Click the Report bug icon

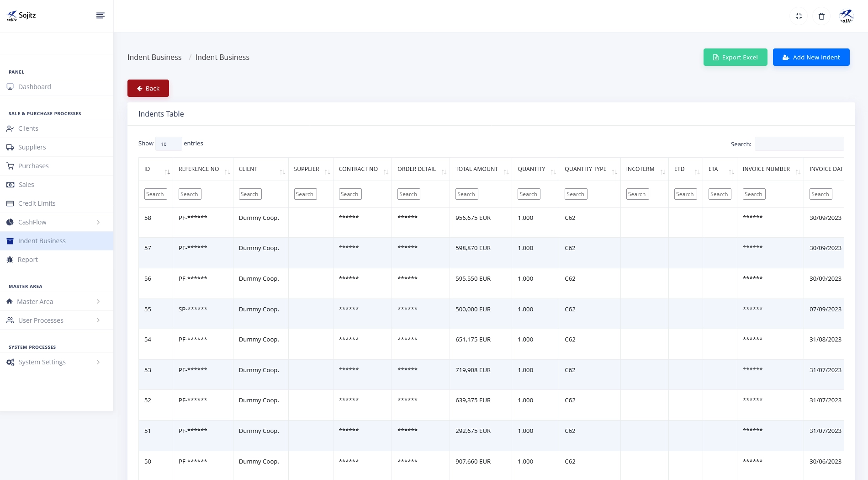click(x=10, y=260)
